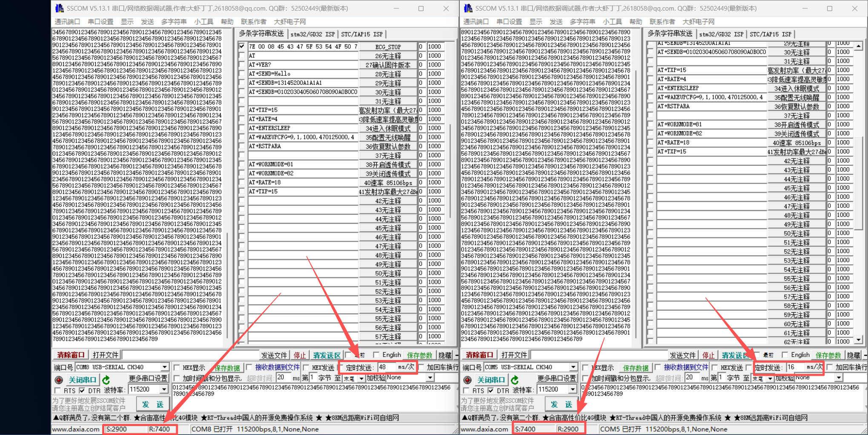Viewport: 868px width, 435px height.
Task: Click red port status indicator in COM5 window
Action: (x=467, y=379)
